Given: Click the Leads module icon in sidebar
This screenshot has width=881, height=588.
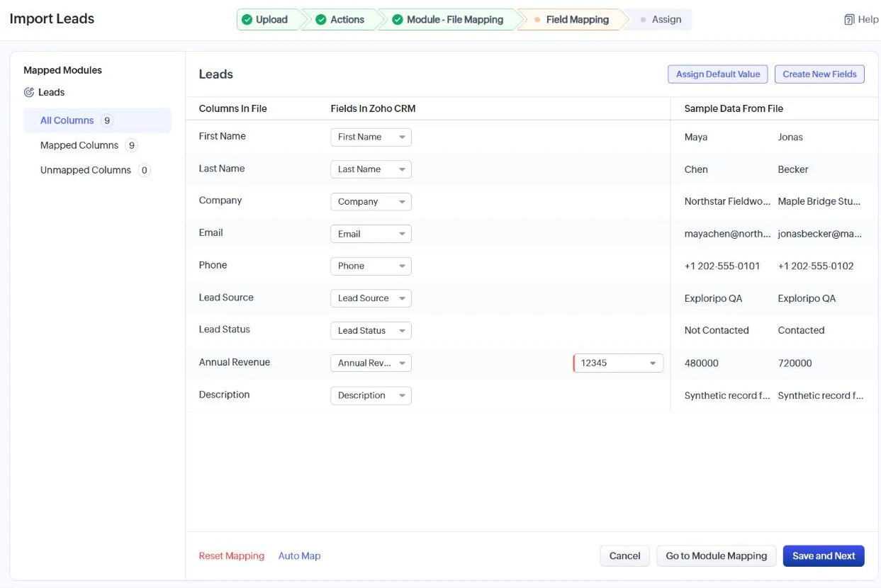Looking at the screenshot, I should pyautogui.click(x=29, y=92).
